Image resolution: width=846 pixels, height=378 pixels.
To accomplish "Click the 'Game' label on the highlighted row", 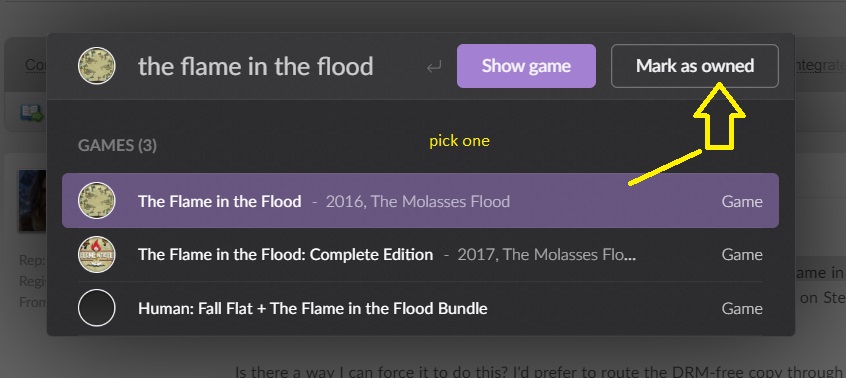I will click(742, 202).
